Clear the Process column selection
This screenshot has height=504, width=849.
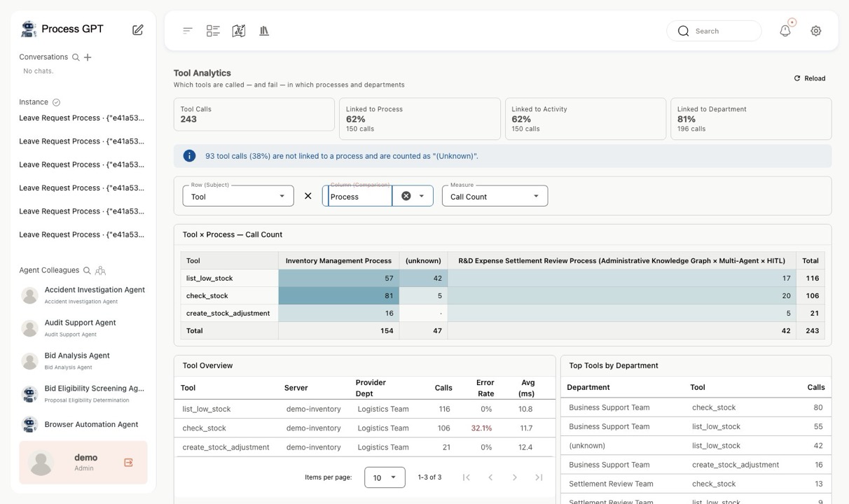406,196
